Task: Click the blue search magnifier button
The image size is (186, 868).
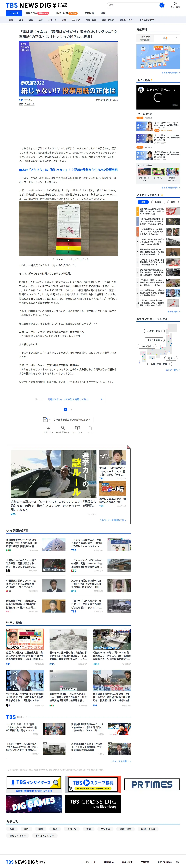Action: click(x=162, y=5)
